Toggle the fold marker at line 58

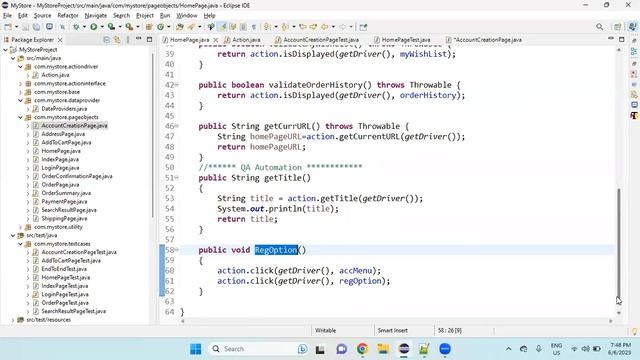[177, 250]
